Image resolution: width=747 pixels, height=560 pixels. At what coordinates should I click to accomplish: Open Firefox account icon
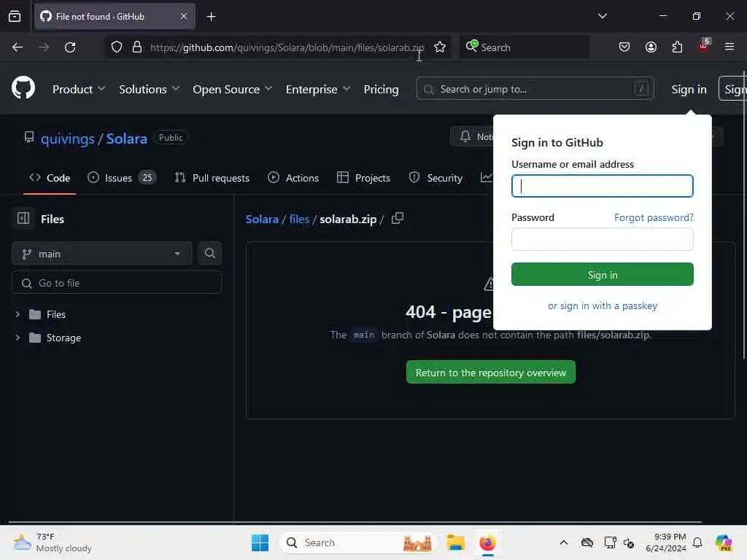(x=651, y=47)
